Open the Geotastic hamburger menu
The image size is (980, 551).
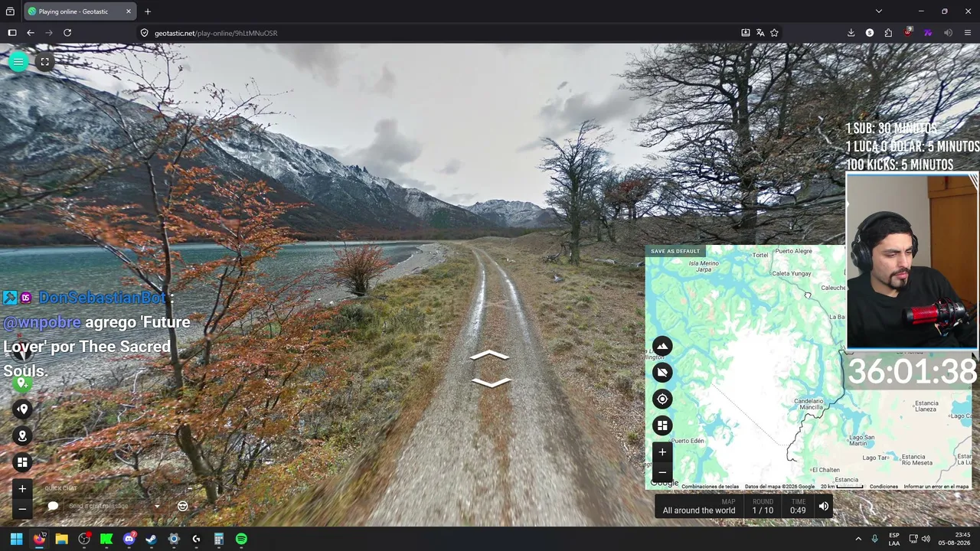pyautogui.click(x=18, y=62)
